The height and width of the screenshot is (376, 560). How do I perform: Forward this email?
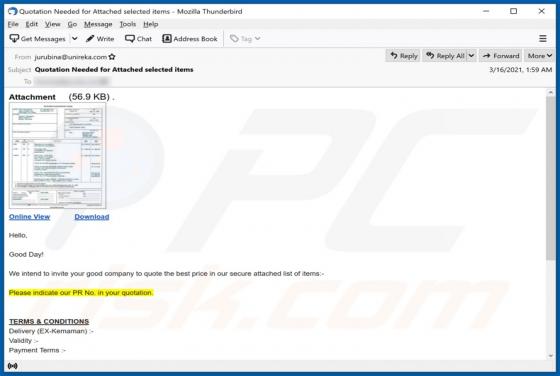(x=501, y=56)
